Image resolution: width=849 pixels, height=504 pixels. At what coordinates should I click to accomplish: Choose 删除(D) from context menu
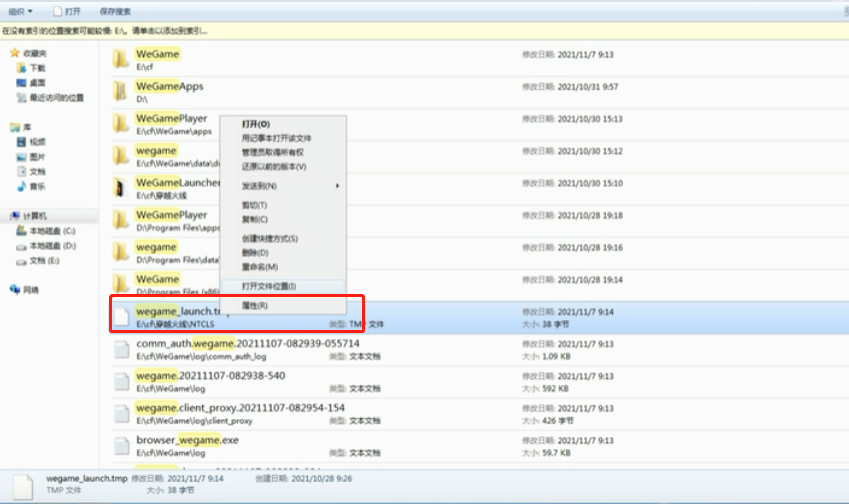click(x=283, y=253)
